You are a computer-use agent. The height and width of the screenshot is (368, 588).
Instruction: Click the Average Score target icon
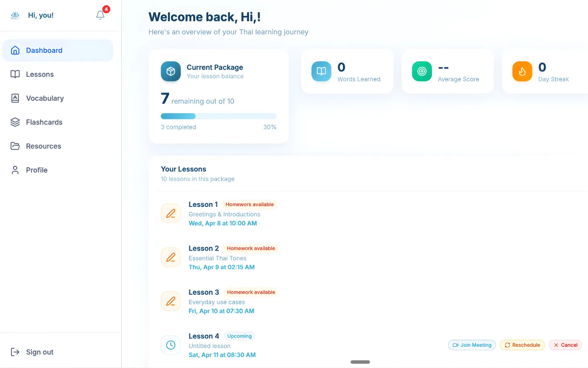(422, 71)
